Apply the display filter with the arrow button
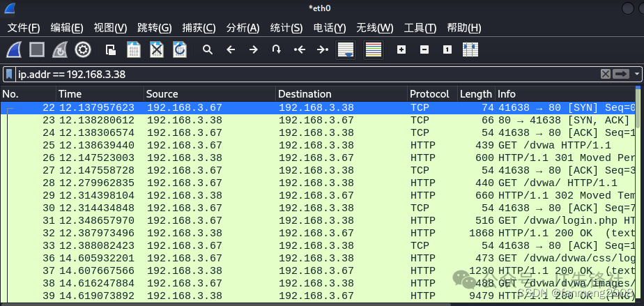This screenshot has width=644, height=306. [x=621, y=74]
